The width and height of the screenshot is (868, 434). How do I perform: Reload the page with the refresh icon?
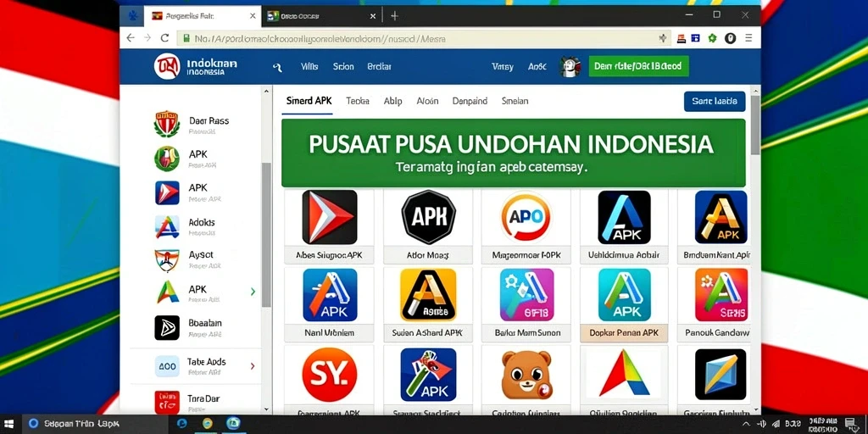point(164,38)
